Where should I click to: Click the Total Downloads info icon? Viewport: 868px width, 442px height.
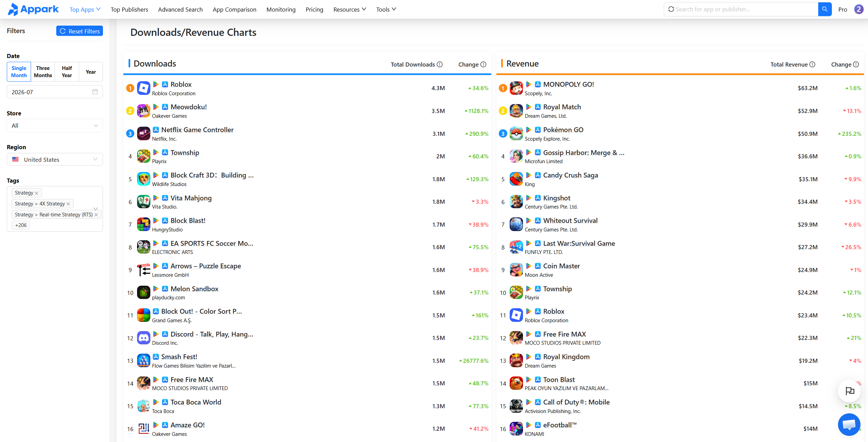click(x=440, y=65)
